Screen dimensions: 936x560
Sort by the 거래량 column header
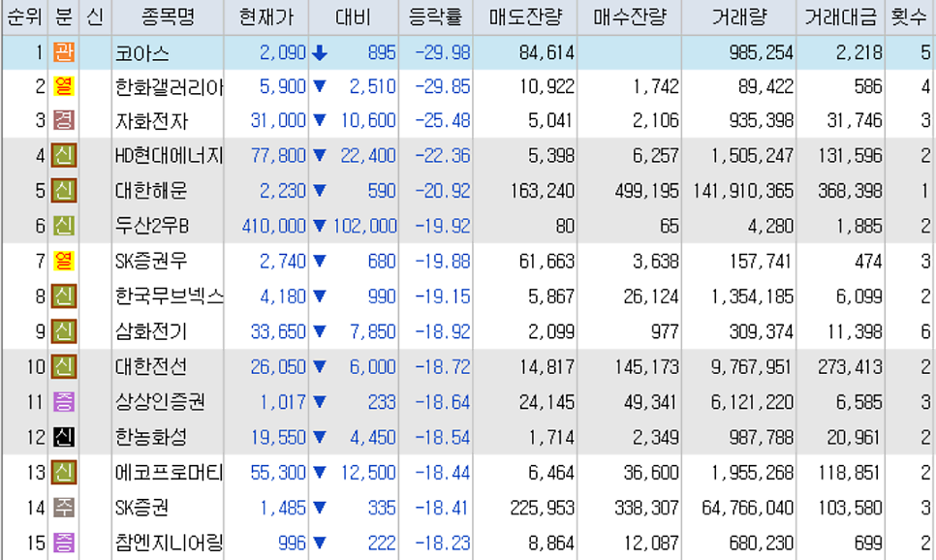tap(739, 17)
